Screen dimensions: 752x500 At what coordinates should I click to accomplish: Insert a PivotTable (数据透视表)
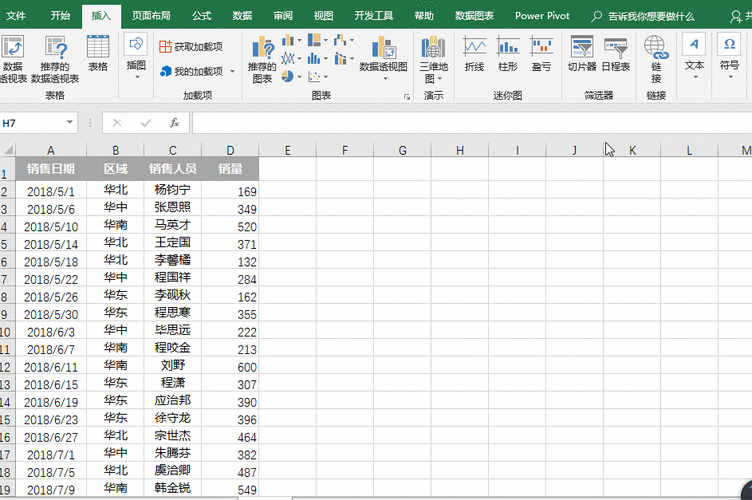(x=13, y=59)
